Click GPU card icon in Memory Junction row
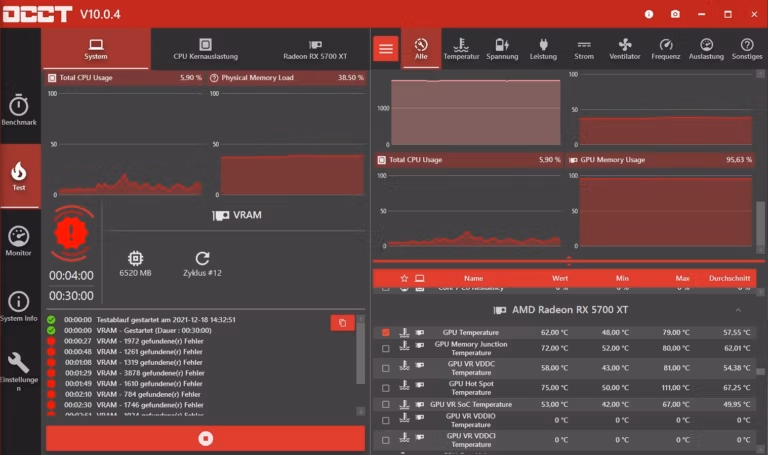This screenshot has height=455, width=768. tap(420, 346)
